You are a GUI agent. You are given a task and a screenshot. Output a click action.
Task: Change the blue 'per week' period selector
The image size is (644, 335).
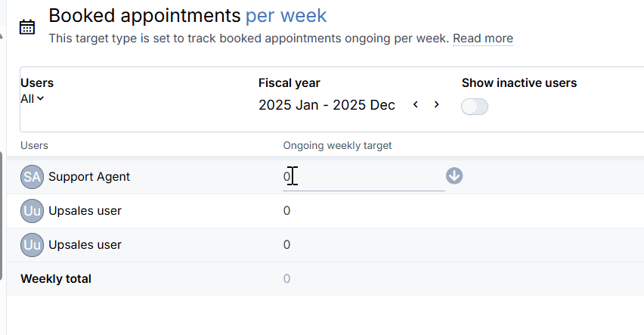286,16
